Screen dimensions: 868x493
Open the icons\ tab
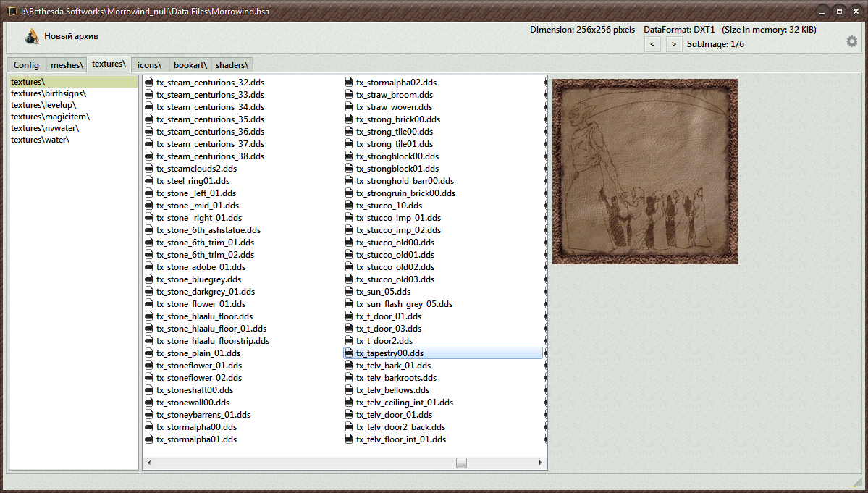click(149, 64)
